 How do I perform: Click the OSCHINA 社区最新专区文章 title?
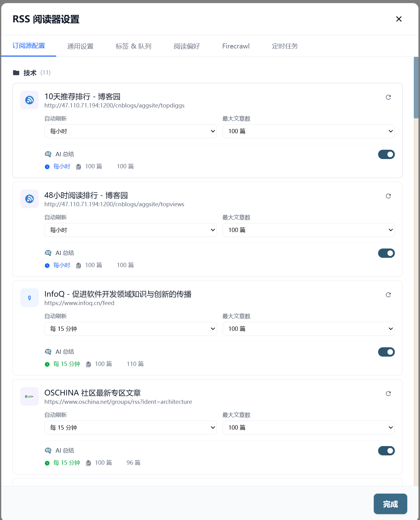pos(93,393)
